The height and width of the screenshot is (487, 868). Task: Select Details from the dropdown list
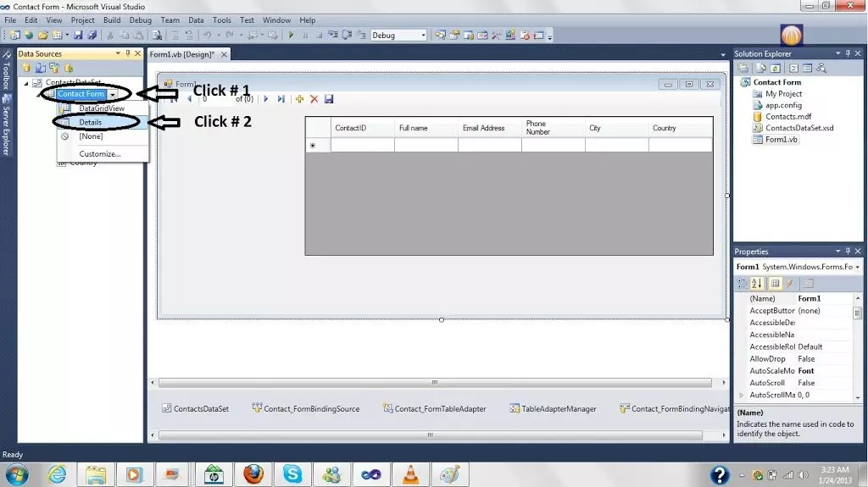pyautogui.click(x=103, y=122)
